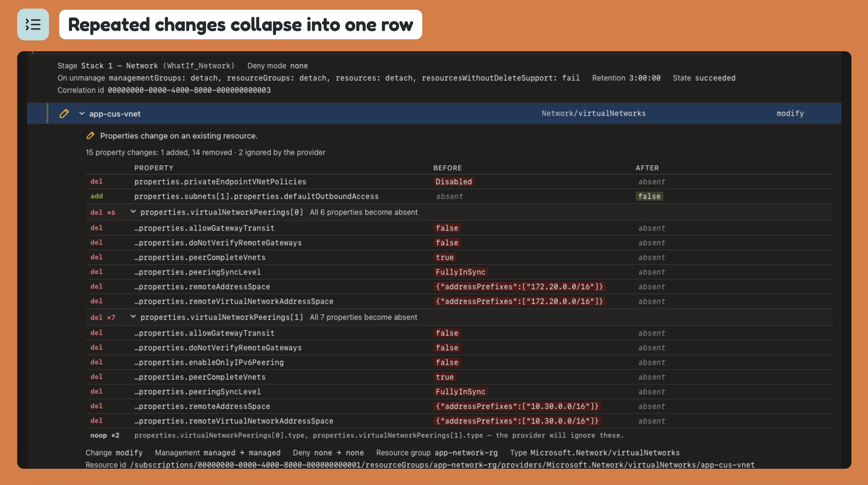Click the list icon beside the title
Viewport: 868px width, 485px height.
(33, 25)
